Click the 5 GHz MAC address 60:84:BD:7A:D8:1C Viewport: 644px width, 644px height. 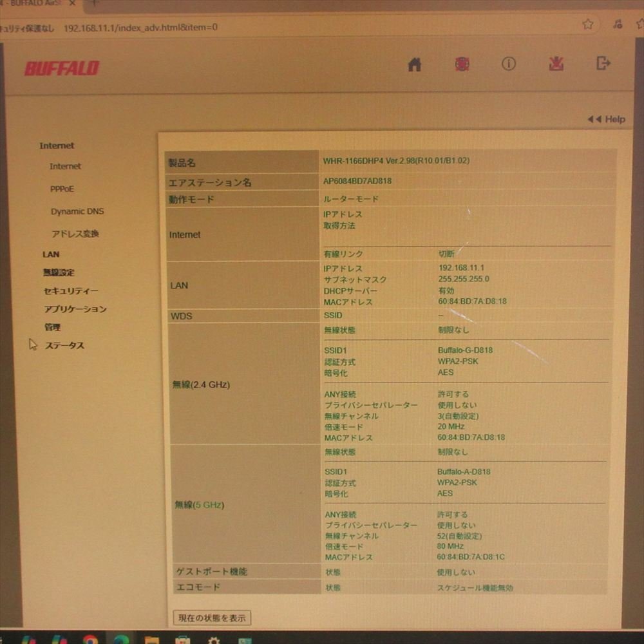tap(470, 557)
